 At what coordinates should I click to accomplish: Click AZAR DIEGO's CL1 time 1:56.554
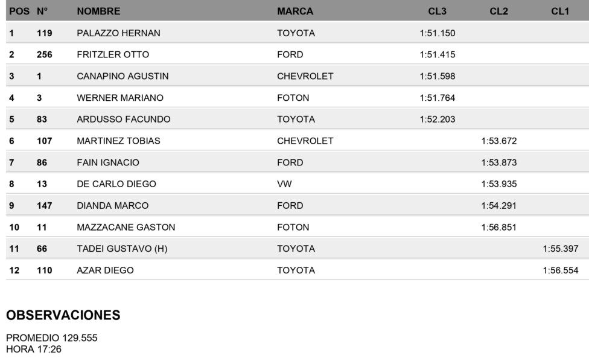(561, 270)
